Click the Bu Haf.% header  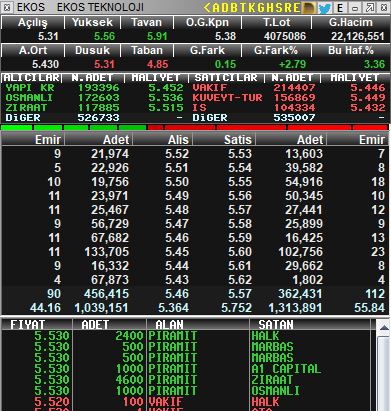click(x=351, y=50)
